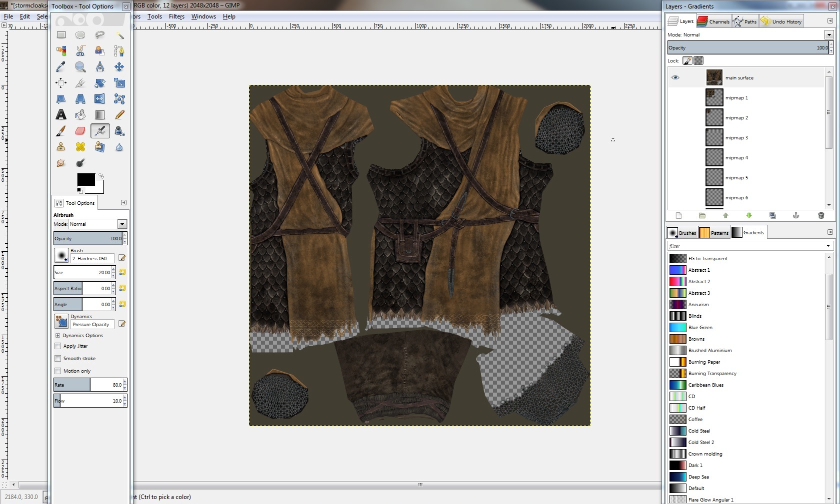Hide the main surface layer

pos(675,77)
